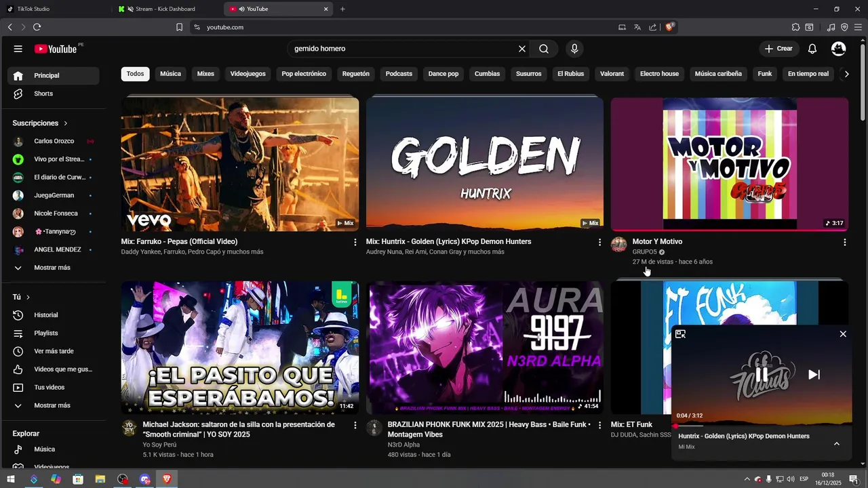Open the Windows Start button

[11, 479]
